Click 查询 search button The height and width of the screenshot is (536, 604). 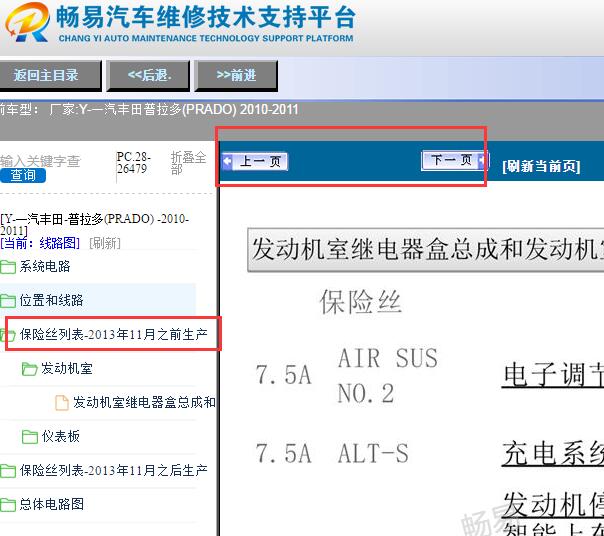pyautogui.click(x=23, y=176)
